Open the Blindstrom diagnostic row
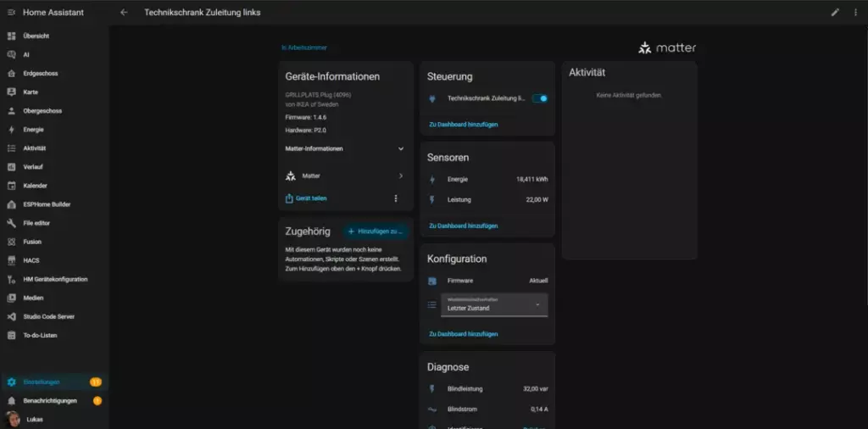 tap(487, 409)
